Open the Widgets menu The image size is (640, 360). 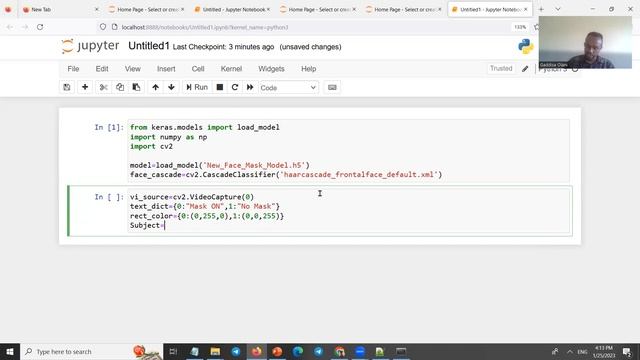tap(271, 69)
